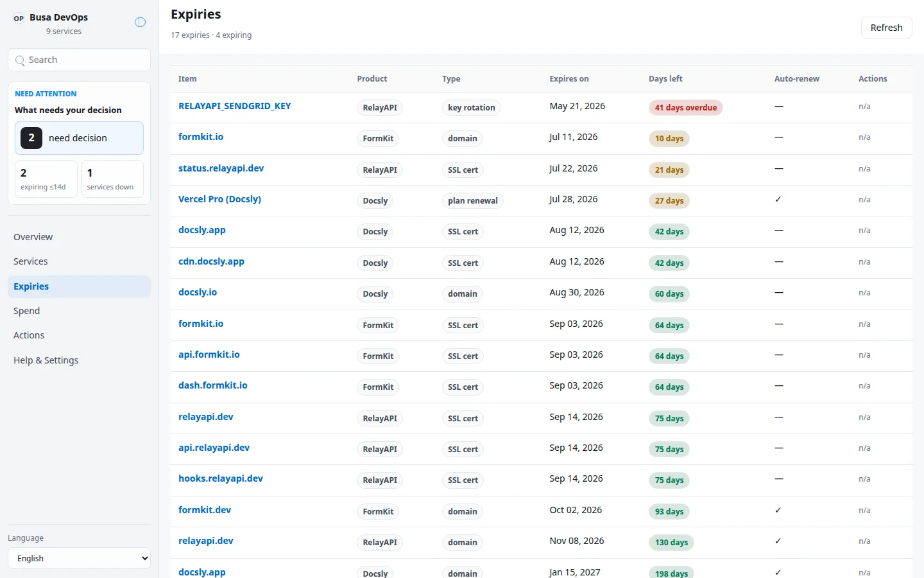Open the docsly.io link

coord(198,292)
